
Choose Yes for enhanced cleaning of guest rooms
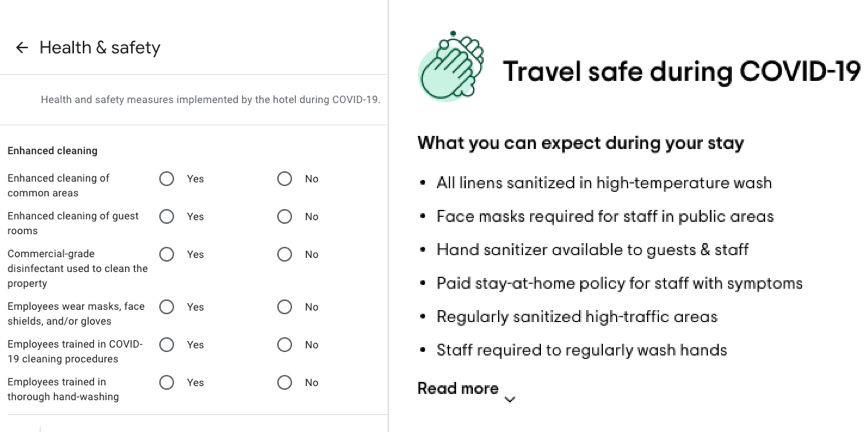click(166, 217)
